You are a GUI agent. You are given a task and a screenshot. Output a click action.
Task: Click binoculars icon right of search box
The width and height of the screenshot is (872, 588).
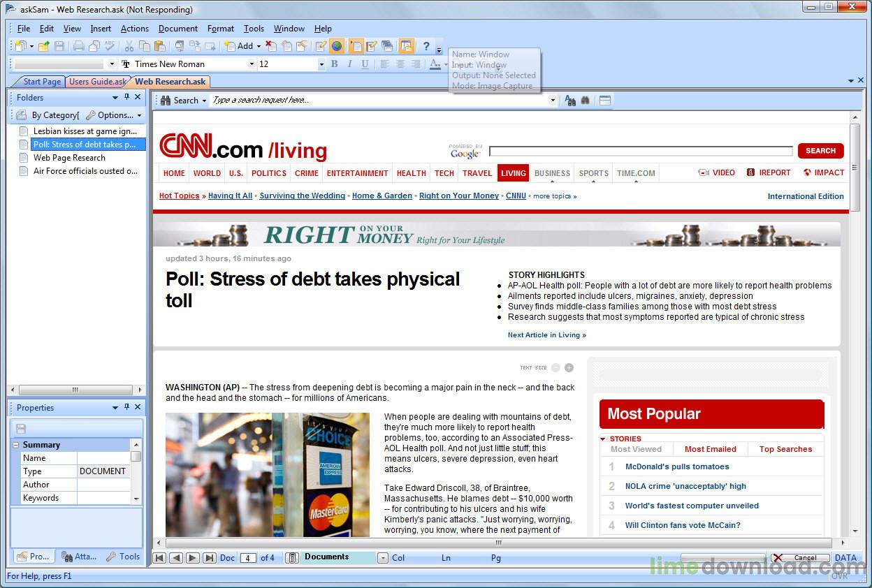click(x=586, y=101)
